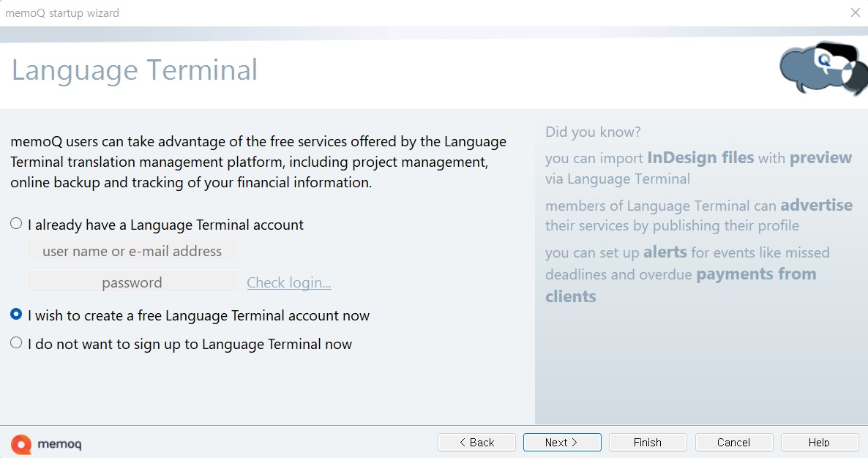Click the "Did you know?" tips heading

click(x=593, y=132)
